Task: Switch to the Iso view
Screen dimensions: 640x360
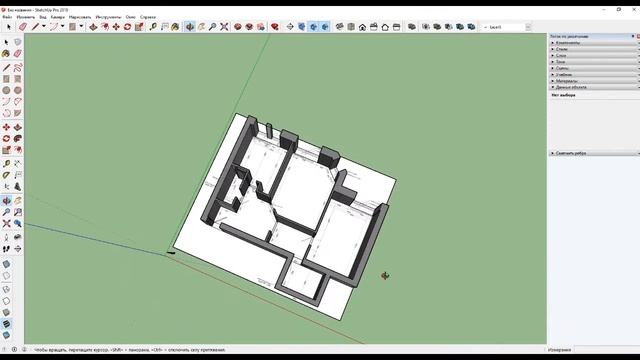Action: 340,27
